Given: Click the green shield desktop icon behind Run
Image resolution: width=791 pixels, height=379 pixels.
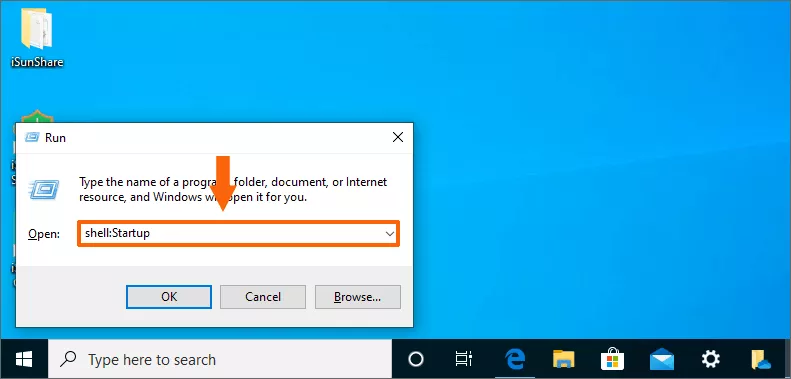Looking at the screenshot, I should (x=36, y=116).
